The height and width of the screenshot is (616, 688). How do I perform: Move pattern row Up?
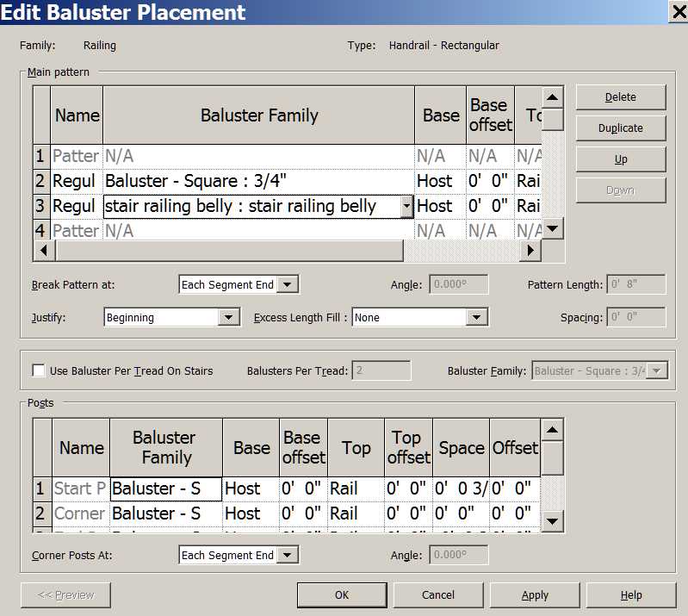[620, 159]
